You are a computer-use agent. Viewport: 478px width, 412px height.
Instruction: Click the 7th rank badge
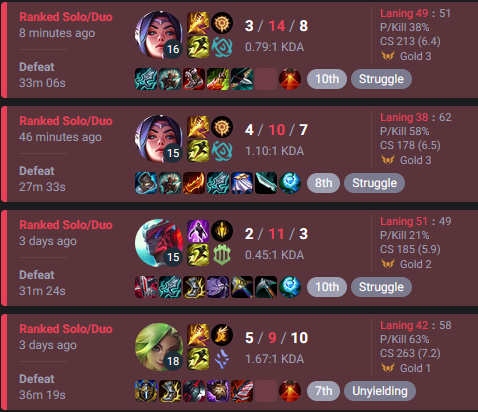coord(323,391)
